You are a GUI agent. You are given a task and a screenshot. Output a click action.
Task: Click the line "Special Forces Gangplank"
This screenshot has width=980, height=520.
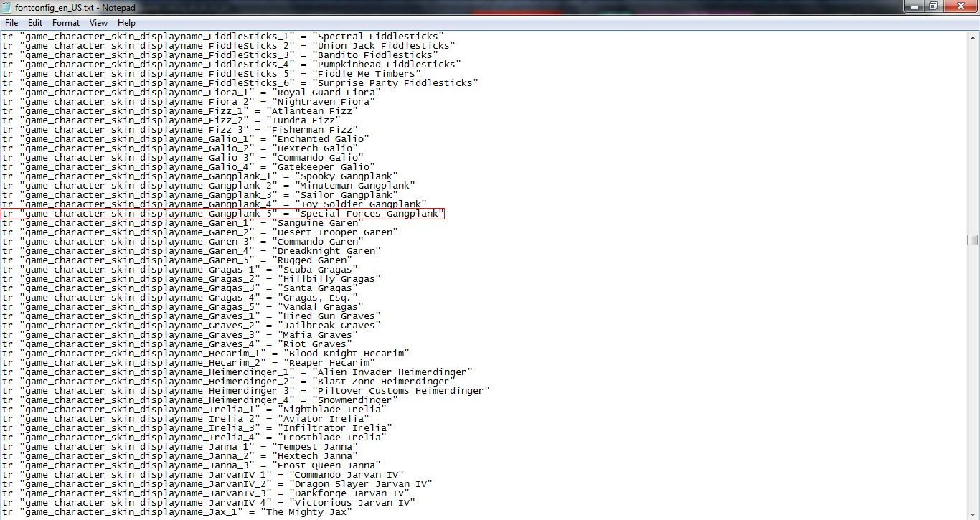click(223, 214)
